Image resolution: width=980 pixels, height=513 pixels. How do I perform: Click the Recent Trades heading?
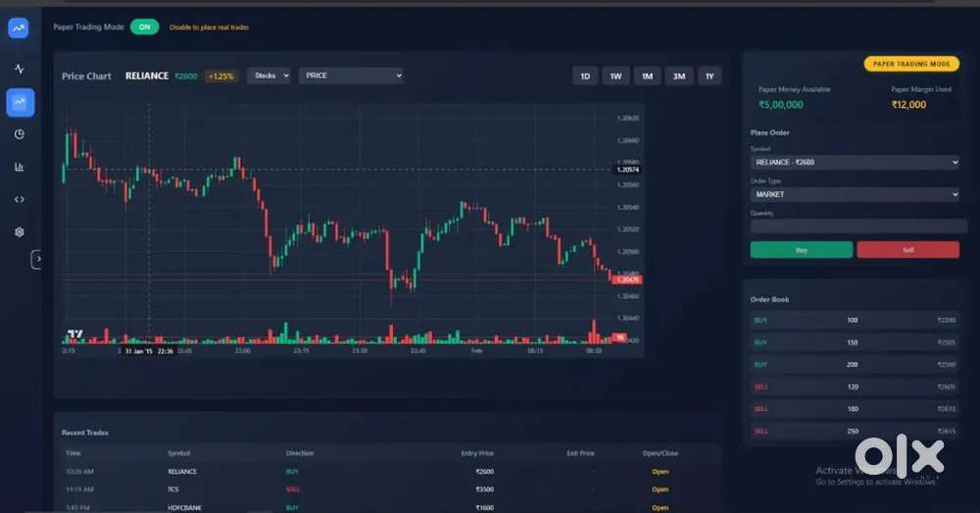coord(85,433)
